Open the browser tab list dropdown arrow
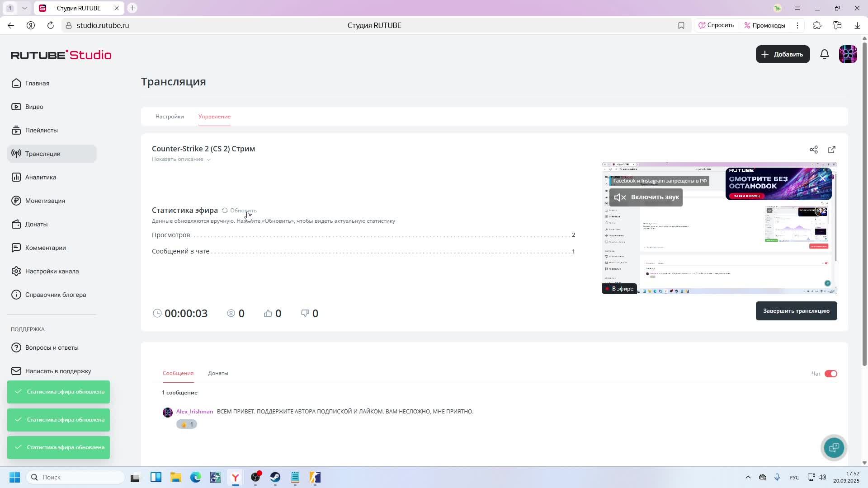This screenshot has width=868, height=488. [x=24, y=8]
